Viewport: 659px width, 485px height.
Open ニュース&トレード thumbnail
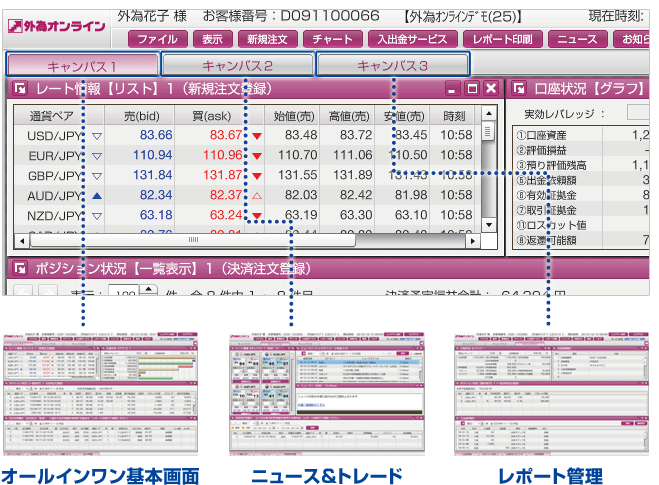[x=327, y=394]
